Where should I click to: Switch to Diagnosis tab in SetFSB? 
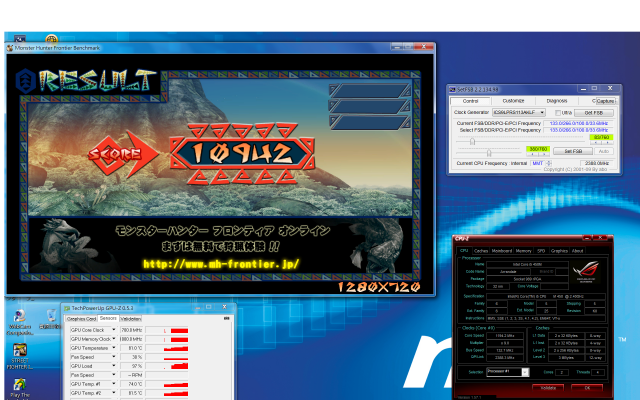pyautogui.click(x=557, y=101)
